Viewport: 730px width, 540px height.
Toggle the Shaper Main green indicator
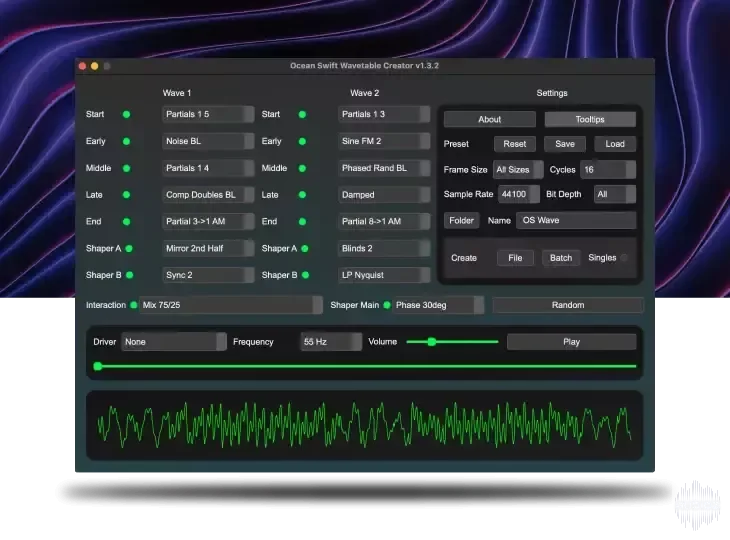[387, 305]
